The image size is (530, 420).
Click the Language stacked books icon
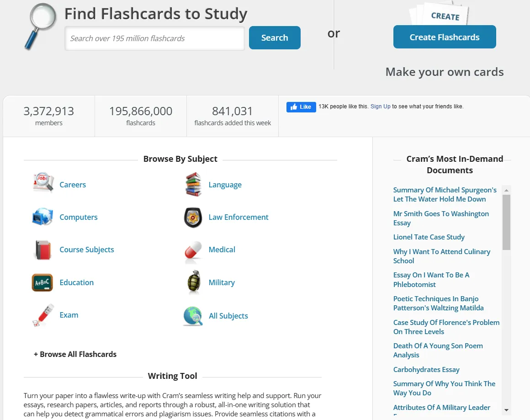point(193,184)
